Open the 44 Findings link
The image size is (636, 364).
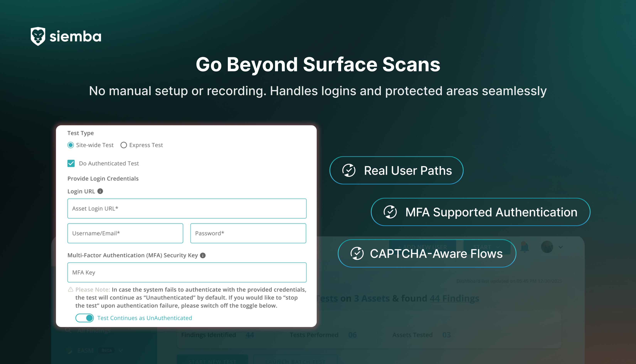[x=454, y=299]
